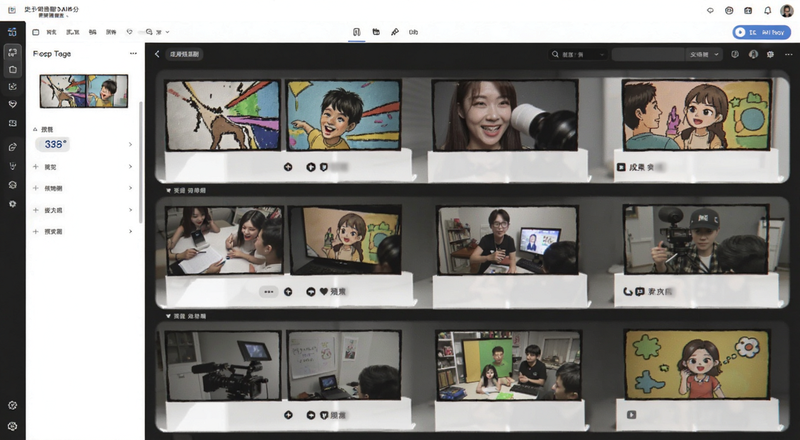Click the search box with magnifier icon
This screenshot has width=800, height=440.
(x=578, y=54)
